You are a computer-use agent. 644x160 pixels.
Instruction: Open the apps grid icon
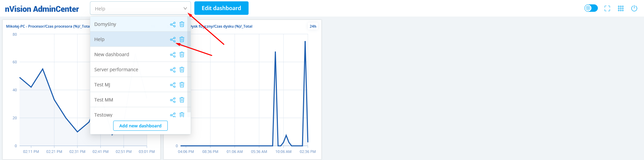pyautogui.click(x=621, y=8)
